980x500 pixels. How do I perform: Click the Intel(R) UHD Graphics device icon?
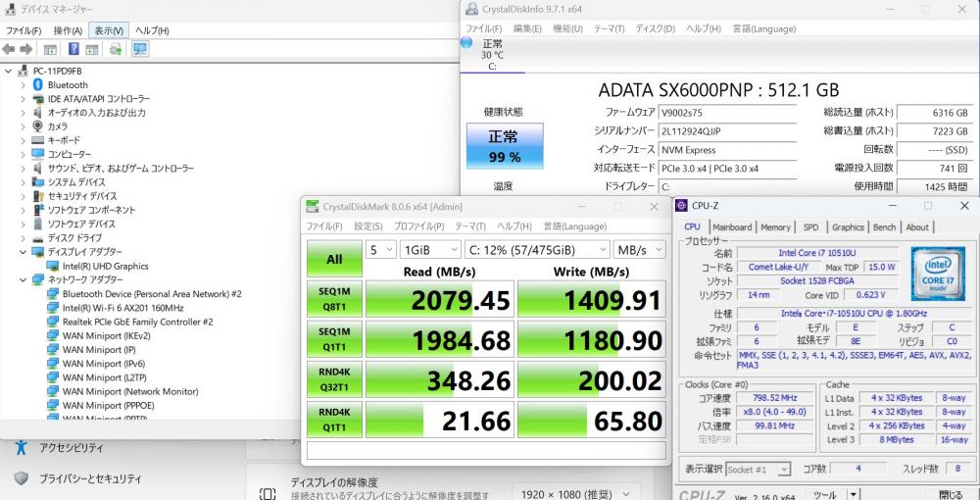point(53,266)
